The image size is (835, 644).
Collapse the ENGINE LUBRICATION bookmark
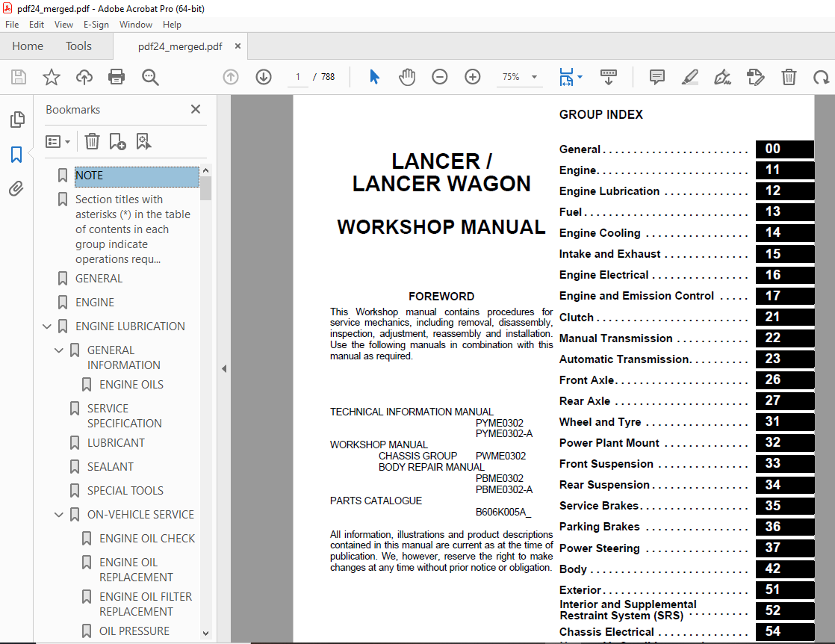pos(47,326)
